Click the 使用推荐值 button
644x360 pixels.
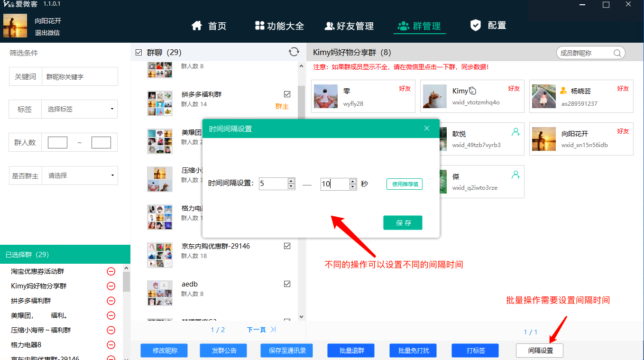pyautogui.click(x=405, y=184)
